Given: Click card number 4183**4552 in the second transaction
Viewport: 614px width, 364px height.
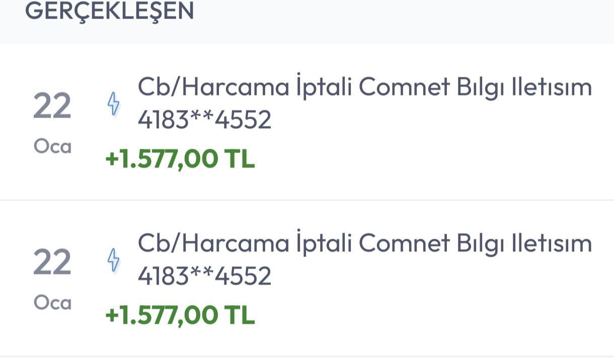Looking at the screenshot, I should (204, 276).
